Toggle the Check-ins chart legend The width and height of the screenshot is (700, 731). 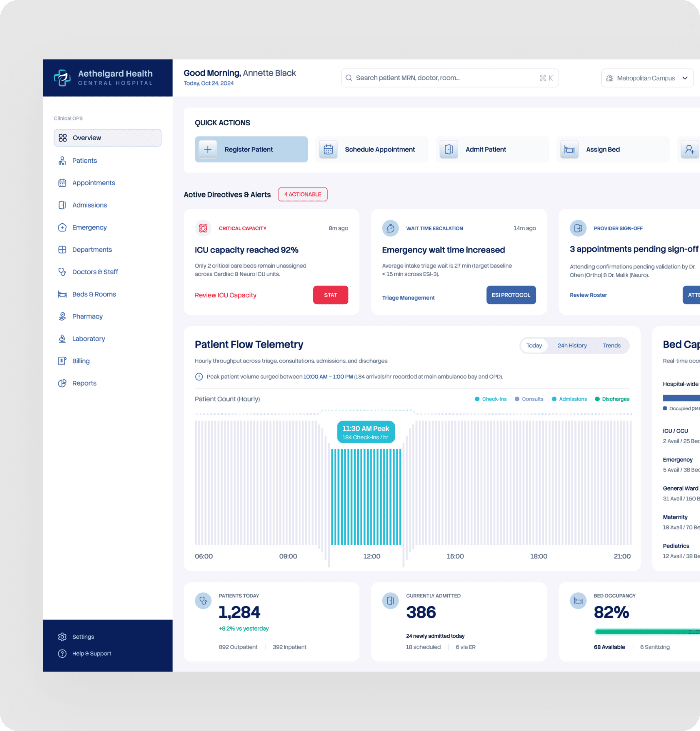pos(491,399)
